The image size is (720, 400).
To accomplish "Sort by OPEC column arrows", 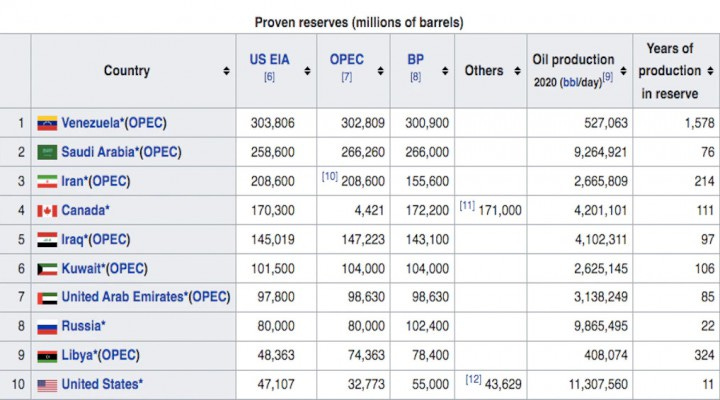I will click(x=381, y=71).
